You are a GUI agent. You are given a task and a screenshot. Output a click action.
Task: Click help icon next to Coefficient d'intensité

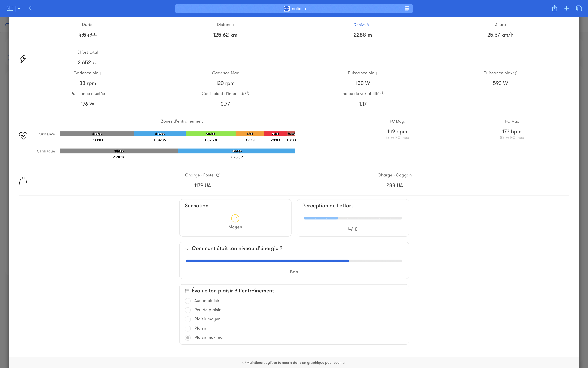247,93
